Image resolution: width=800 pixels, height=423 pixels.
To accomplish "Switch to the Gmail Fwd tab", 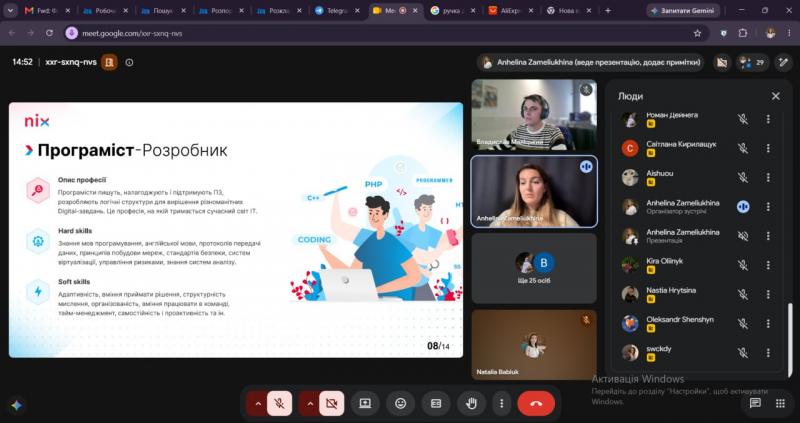I will click(x=47, y=10).
